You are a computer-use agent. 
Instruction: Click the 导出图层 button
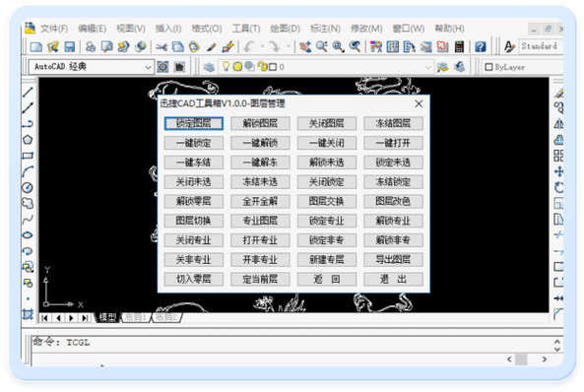pyautogui.click(x=393, y=259)
